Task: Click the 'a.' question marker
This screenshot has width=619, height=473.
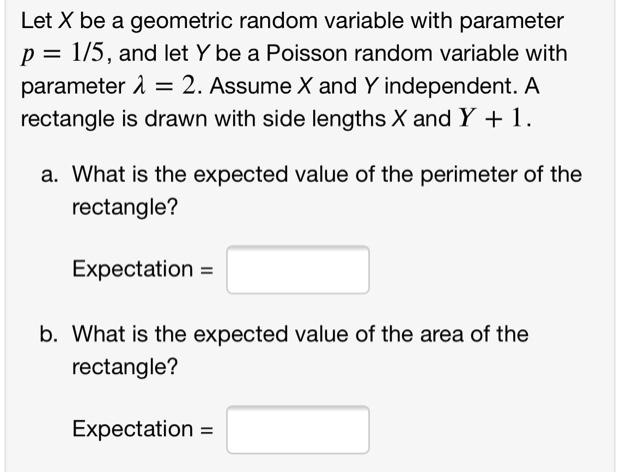Action: (x=52, y=175)
